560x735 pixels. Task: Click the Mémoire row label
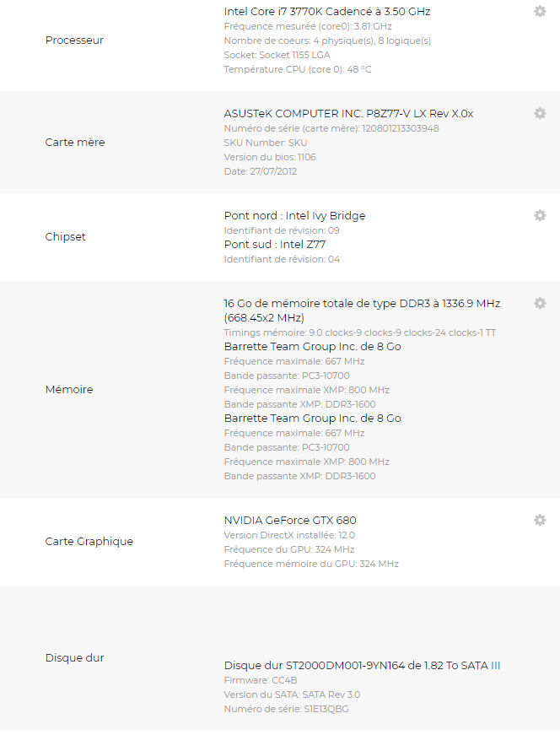(x=69, y=390)
